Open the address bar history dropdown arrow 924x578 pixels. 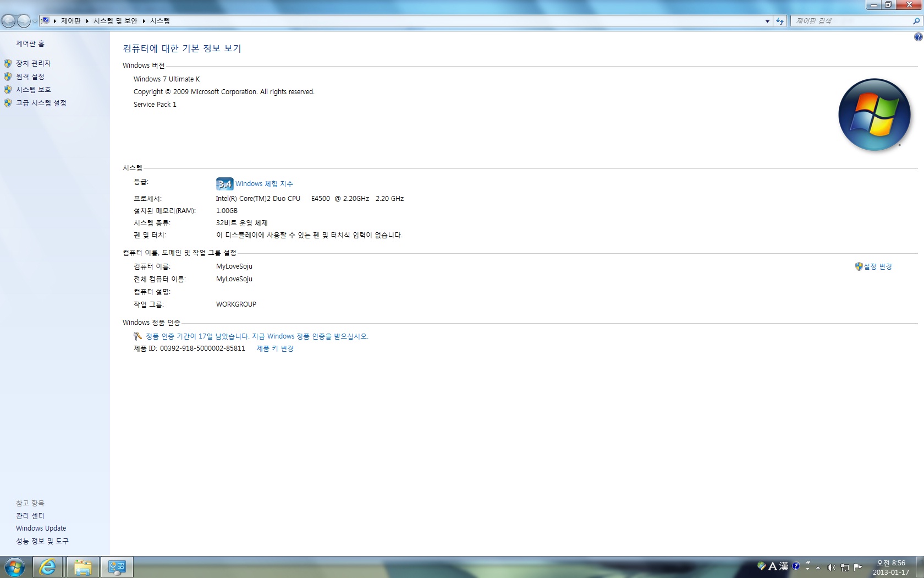point(767,21)
